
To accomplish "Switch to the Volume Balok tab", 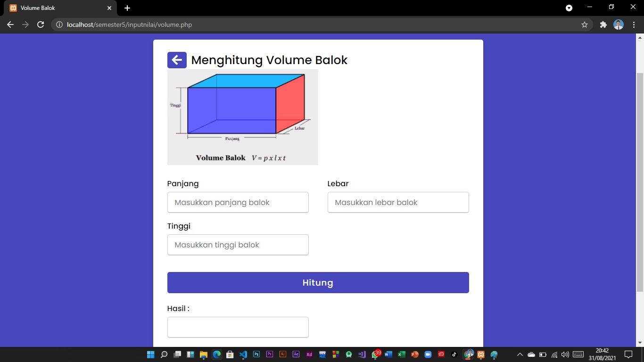I will (x=57, y=8).
